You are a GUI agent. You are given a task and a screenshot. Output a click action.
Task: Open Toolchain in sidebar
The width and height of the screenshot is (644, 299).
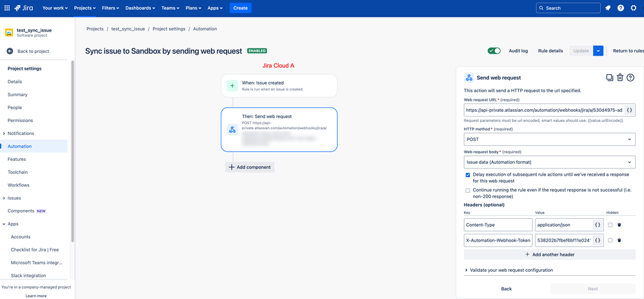tap(17, 172)
